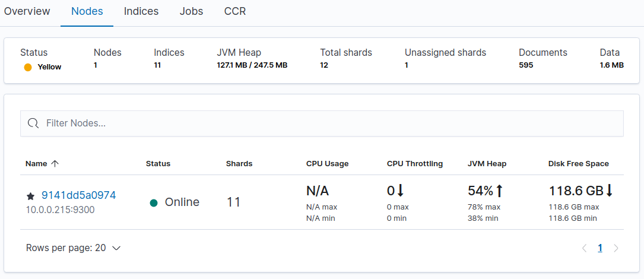Sort by CPU Usage column
The width and height of the screenshot is (644, 279).
(327, 163)
